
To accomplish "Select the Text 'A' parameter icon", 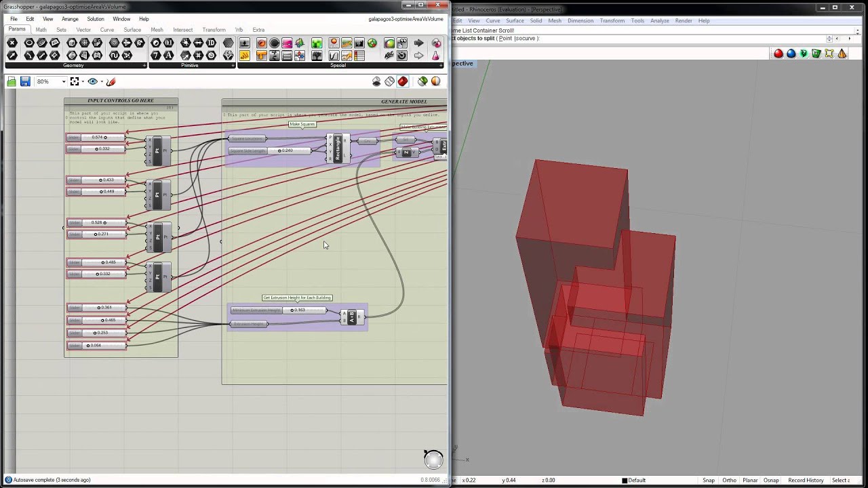I will point(169,56).
